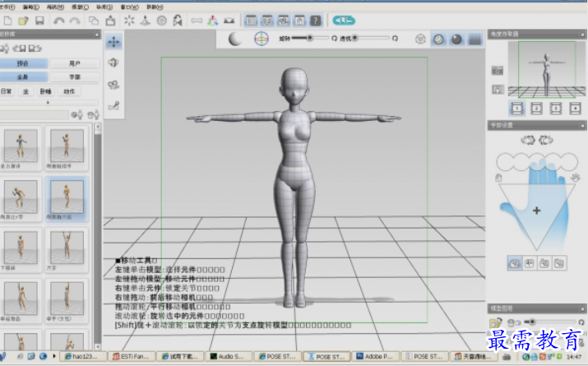Collapse the hand settings panel header button
The height and width of the screenshot is (366, 588).
[582, 126]
